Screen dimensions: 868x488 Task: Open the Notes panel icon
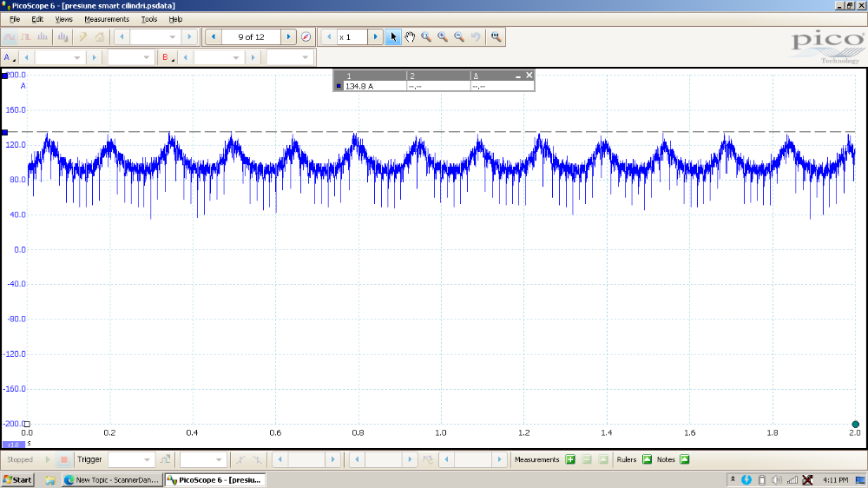pyautogui.click(x=684, y=459)
